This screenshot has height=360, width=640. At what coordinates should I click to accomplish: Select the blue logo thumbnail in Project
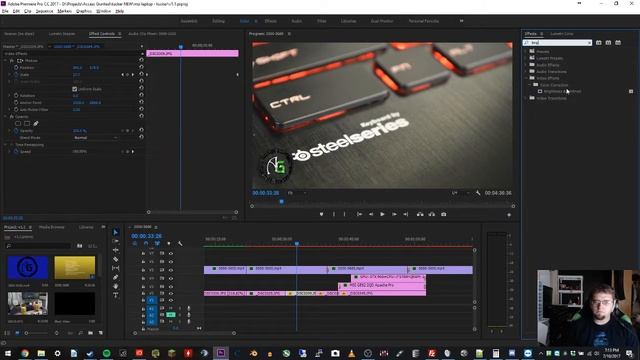28,268
